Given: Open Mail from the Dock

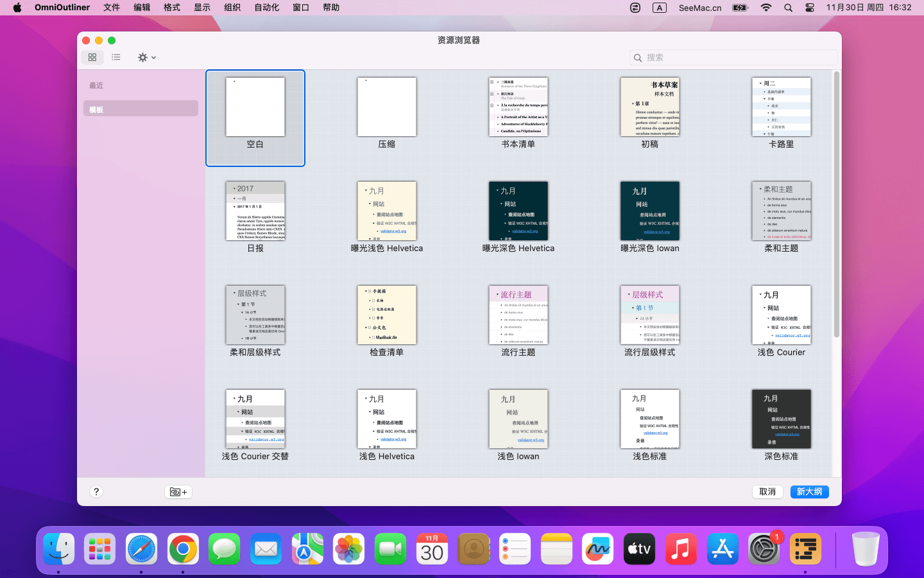Looking at the screenshot, I should click(x=266, y=549).
